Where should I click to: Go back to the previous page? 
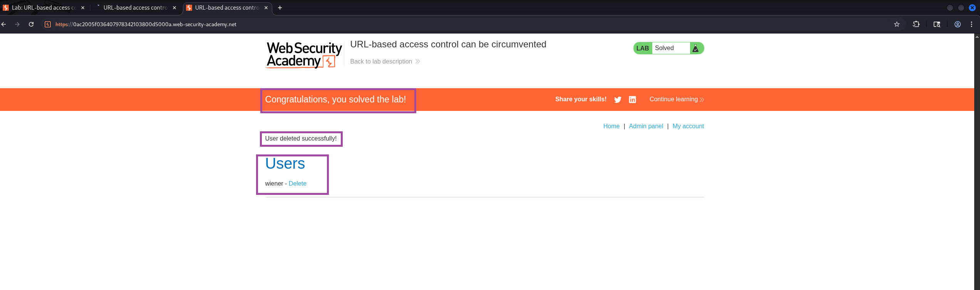coord(4,24)
